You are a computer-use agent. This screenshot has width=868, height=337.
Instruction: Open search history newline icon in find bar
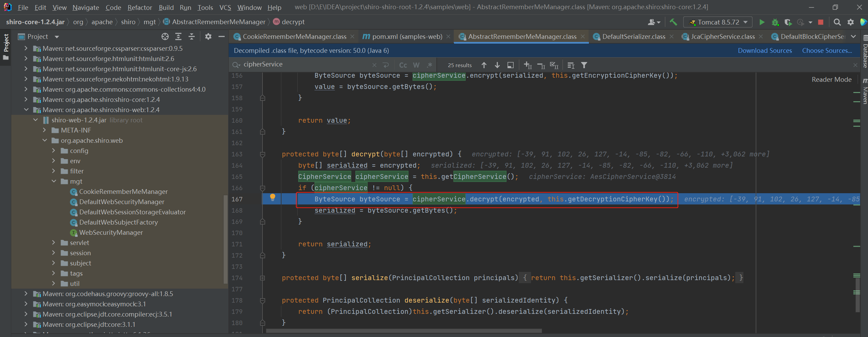pos(386,65)
